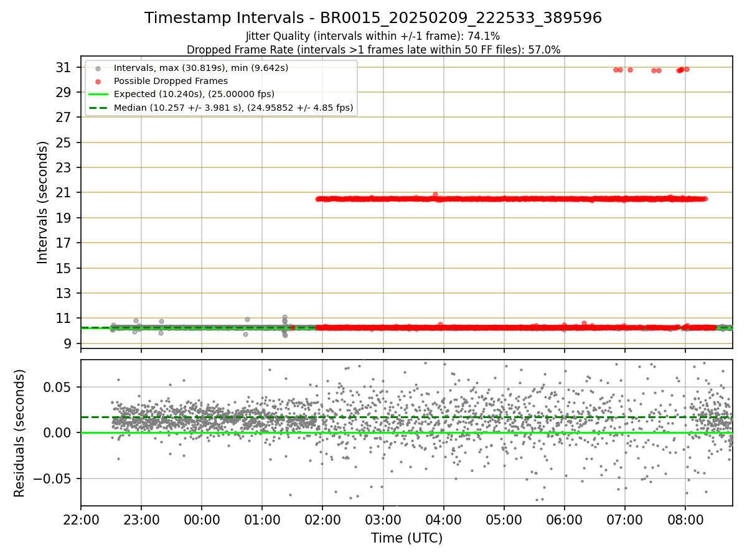Click the red marker beside Possible Dropped Frames
This screenshot has height=560, width=747.
[x=97, y=82]
